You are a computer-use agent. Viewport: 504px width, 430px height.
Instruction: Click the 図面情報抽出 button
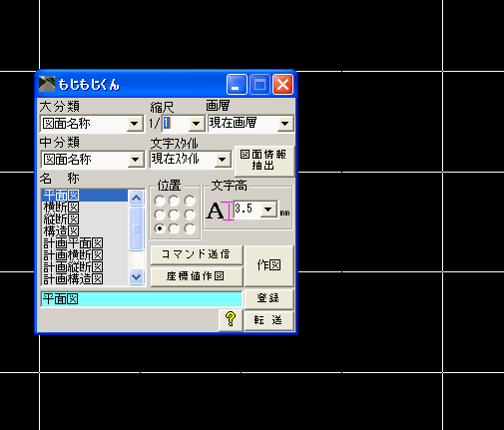pyautogui.click(x=264, y=161)
